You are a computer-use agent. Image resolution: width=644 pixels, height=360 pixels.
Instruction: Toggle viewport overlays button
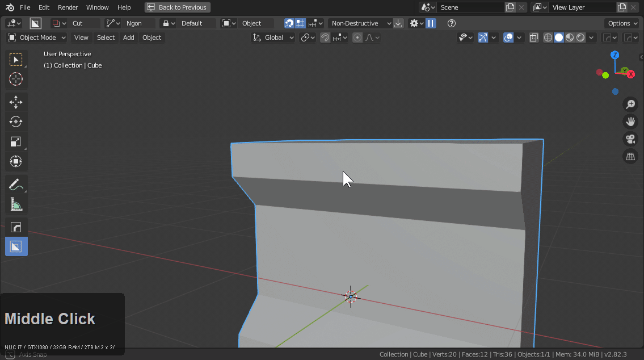click(509, 37)
